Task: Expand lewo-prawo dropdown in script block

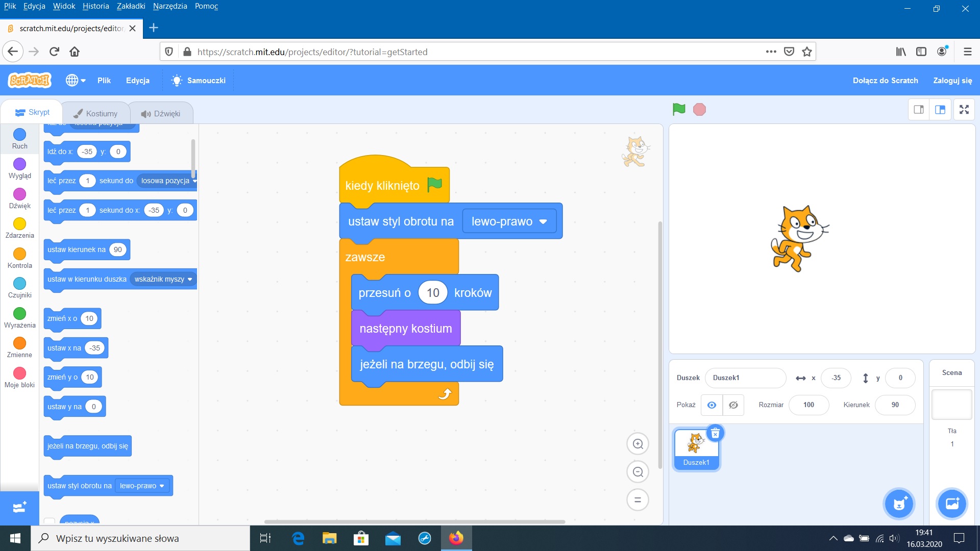Action: coord(509,221)
